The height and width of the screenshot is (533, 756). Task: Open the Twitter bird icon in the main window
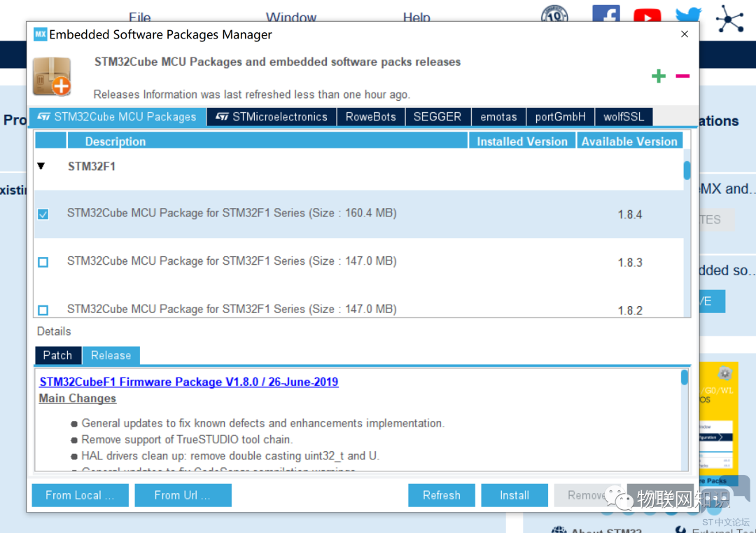[689, 15]
